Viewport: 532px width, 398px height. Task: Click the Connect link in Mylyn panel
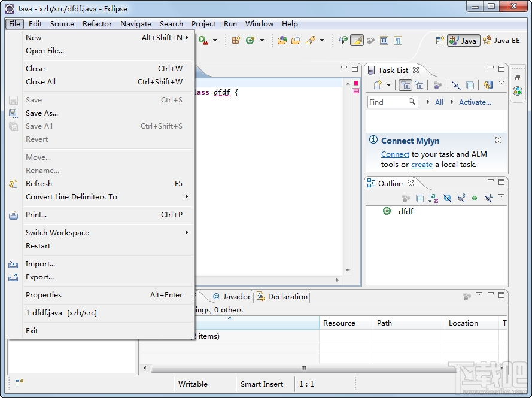point(395,154)
